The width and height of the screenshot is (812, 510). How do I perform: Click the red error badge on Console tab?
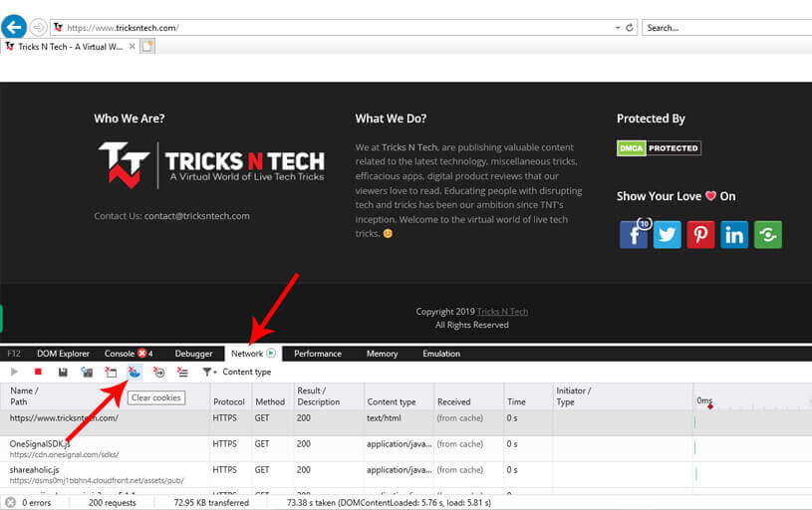141,354
